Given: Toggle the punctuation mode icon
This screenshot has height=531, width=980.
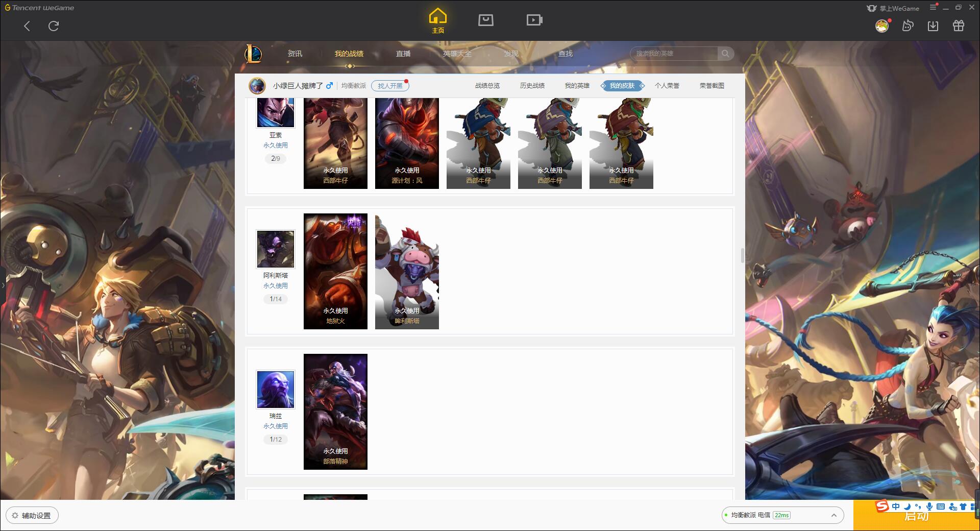Looking at the screenshot, I should 918,506.
